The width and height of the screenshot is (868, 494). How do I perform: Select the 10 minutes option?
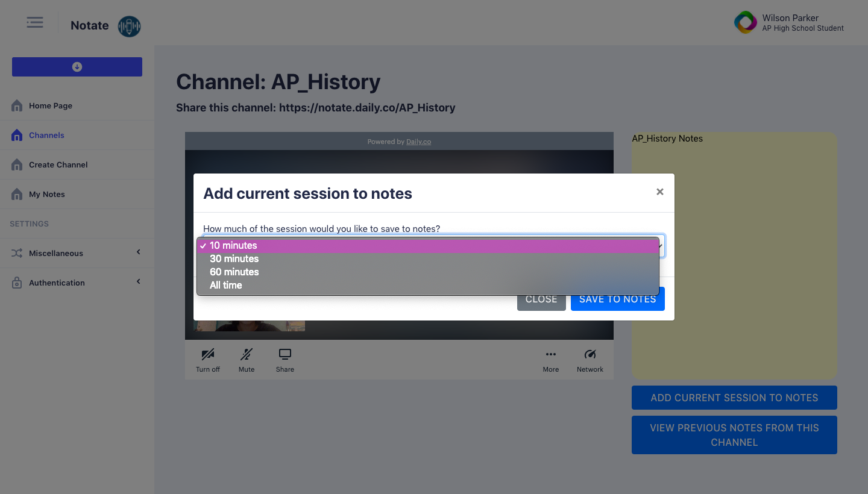point(428,245)
